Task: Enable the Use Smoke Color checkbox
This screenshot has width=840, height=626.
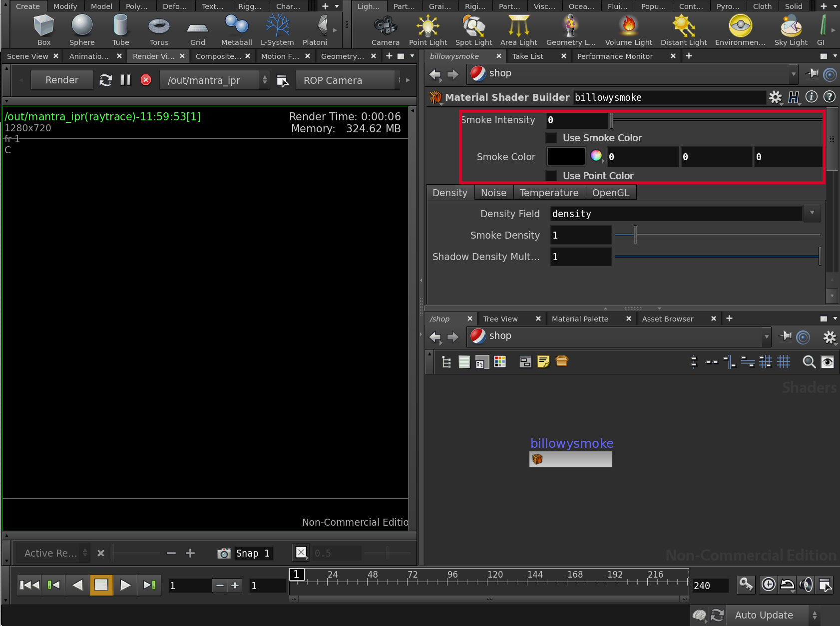Action: coord(551,138)
